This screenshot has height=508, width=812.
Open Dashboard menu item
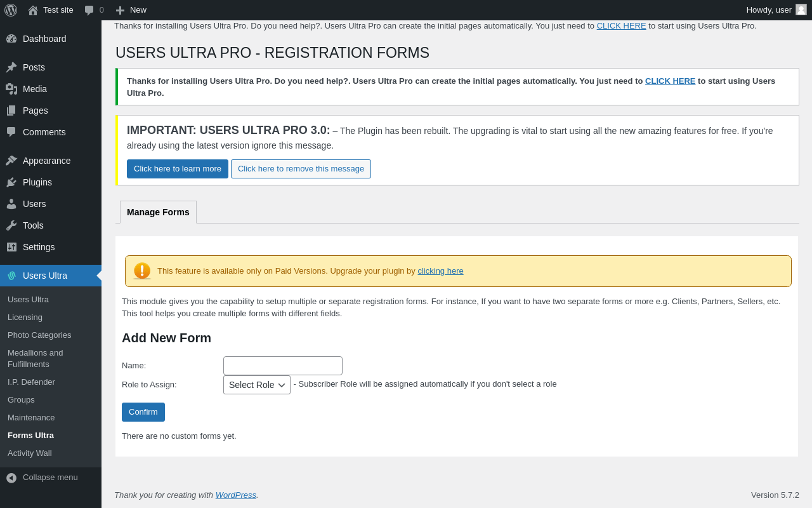(x=44, y=39)
